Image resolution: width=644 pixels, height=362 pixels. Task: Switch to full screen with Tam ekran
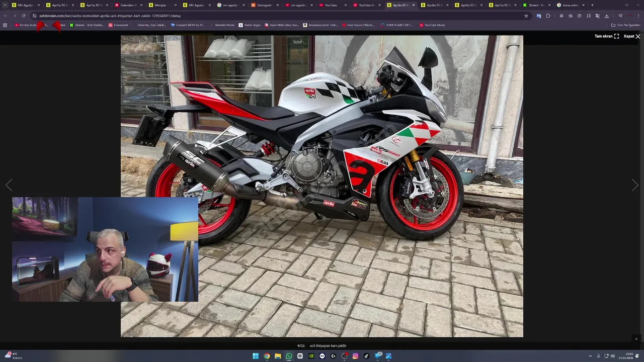[607, 36]
